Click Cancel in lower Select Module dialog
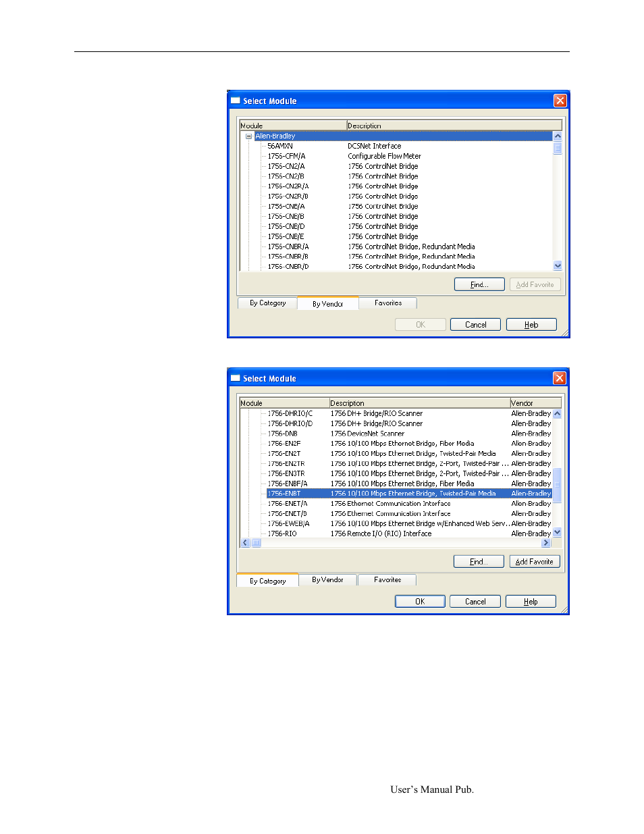 (475, 602)
